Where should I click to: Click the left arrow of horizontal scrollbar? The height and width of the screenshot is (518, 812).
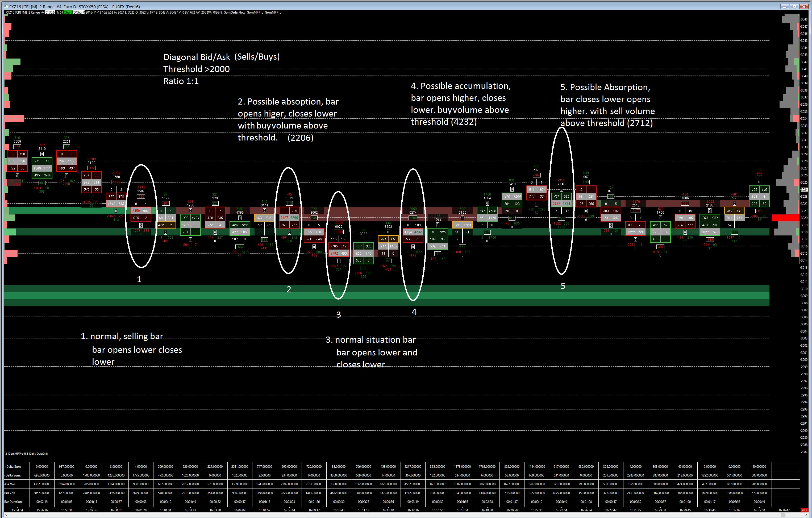(x=6, y=515)
